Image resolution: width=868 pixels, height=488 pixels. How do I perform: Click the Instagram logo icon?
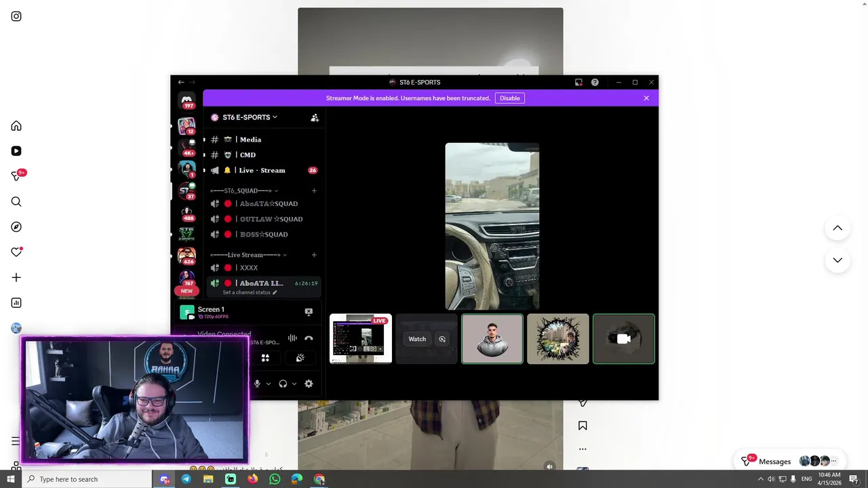(x=16, y=16)
